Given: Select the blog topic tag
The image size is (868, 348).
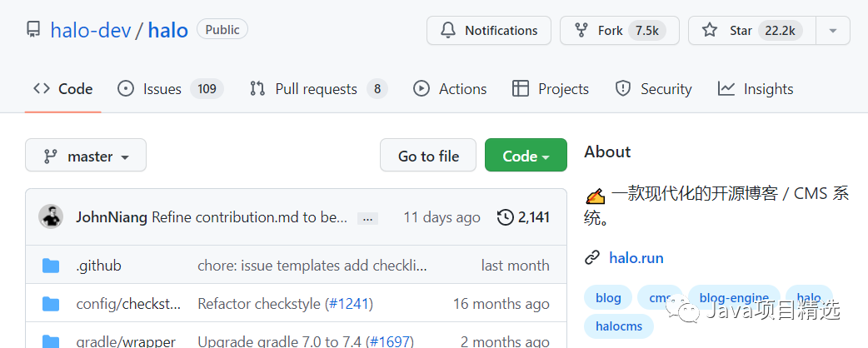Looking at the screenshot, I should (x=608, y=298).
